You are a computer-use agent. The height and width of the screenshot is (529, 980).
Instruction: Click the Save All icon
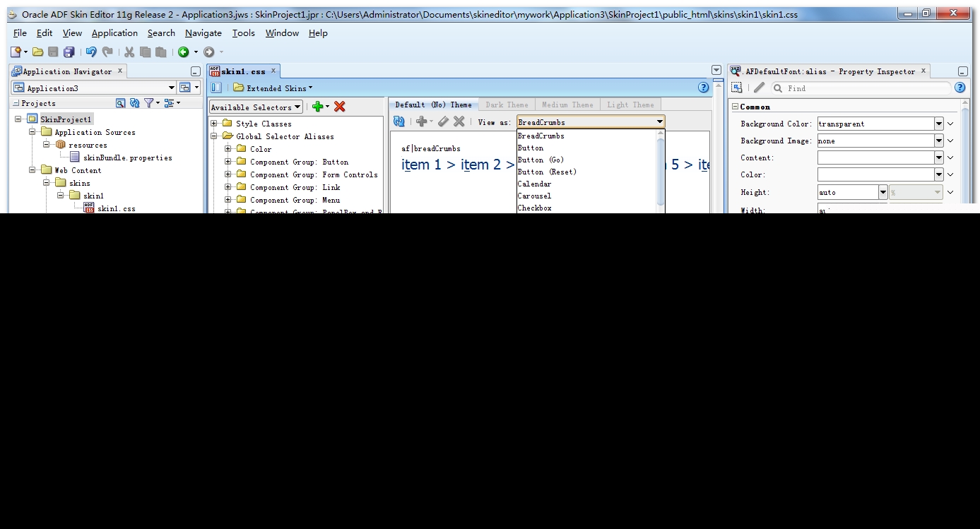point(69,52)
